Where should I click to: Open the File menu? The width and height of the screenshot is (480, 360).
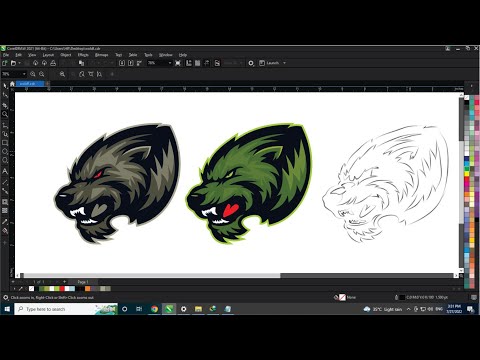tap(6, 55)
